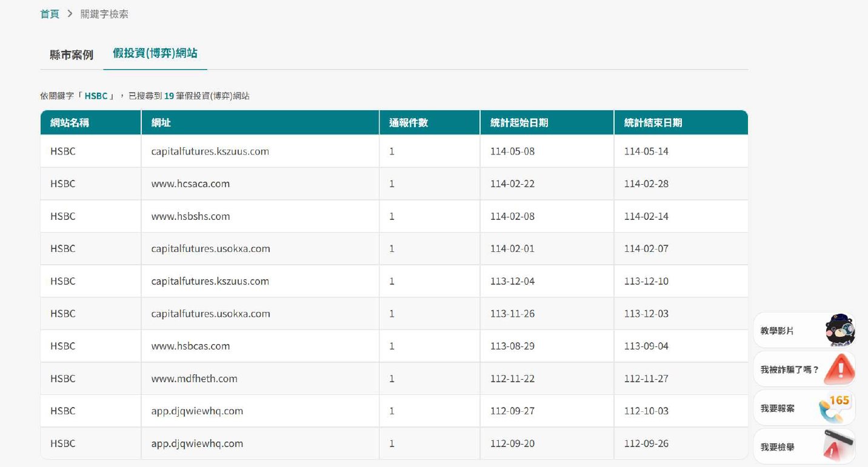Screen dimensions: 868x467
Task: Click the 統計起始日期 column header
Action: tap(519, 122)
